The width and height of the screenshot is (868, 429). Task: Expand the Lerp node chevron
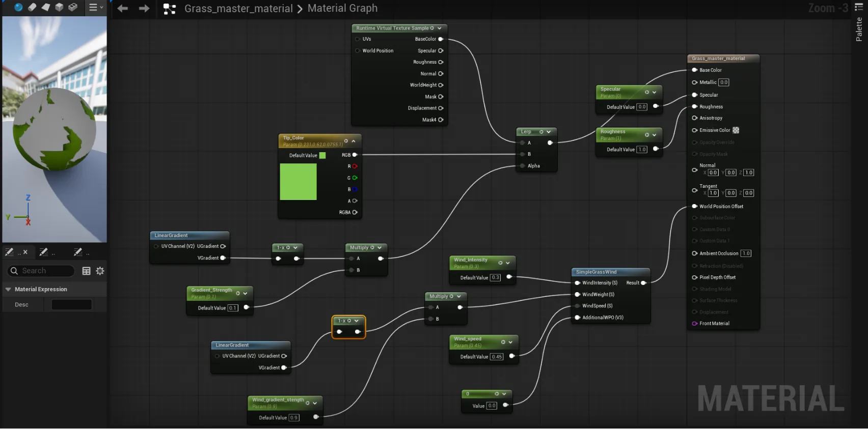tap(549, 132)
